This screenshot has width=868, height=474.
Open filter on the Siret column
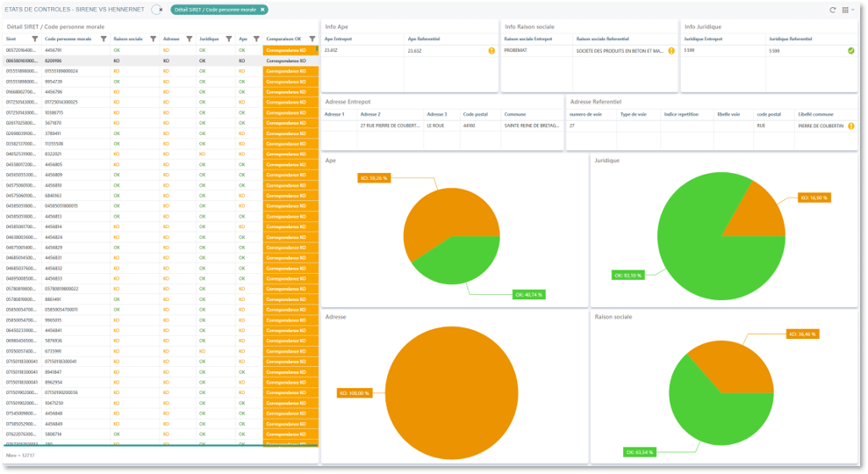point(34,39)
